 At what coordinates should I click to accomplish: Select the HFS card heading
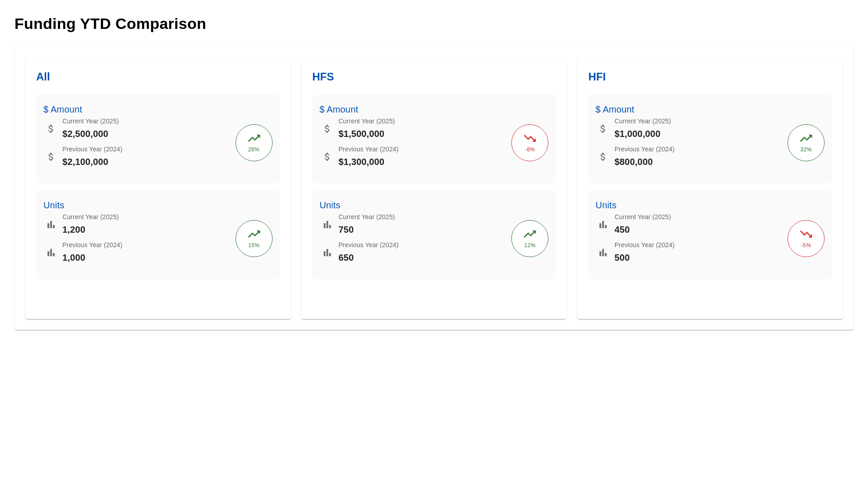(x=323, y=77)
